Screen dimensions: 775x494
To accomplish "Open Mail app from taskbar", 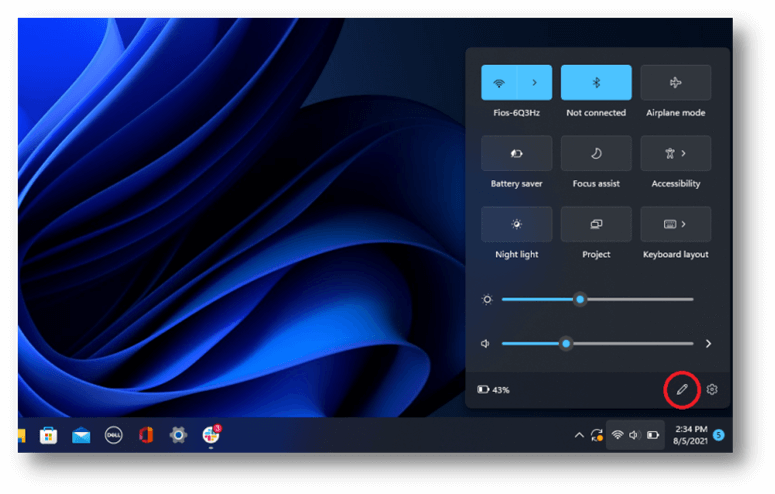I will click(x=81, y=436).
